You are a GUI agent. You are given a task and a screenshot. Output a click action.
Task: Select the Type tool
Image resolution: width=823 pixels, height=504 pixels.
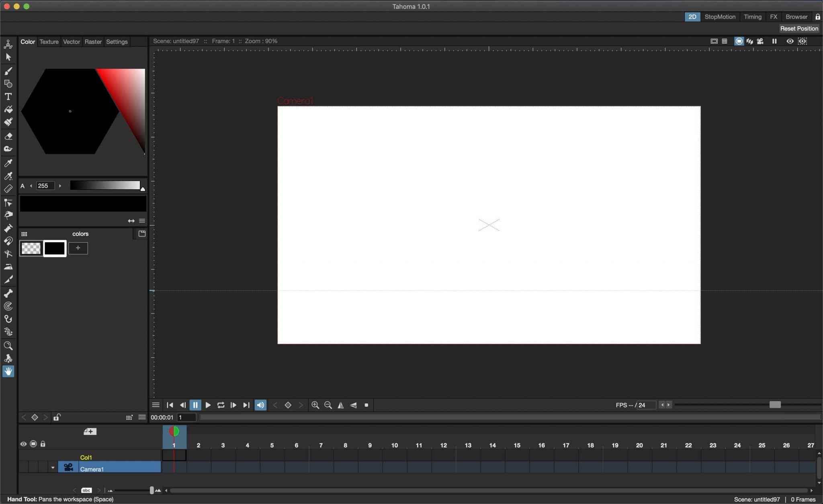pyautogui.click(x=8, y=96)
